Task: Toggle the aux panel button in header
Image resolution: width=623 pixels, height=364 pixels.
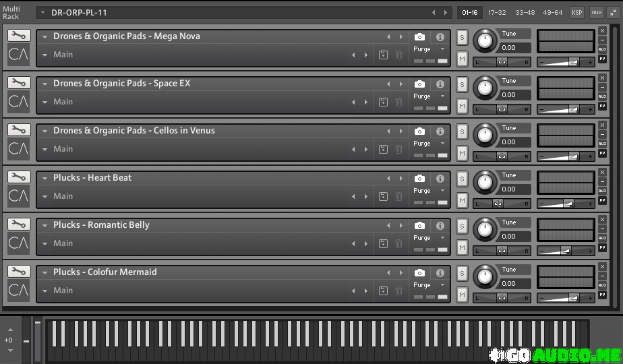Action: (596, 13)
